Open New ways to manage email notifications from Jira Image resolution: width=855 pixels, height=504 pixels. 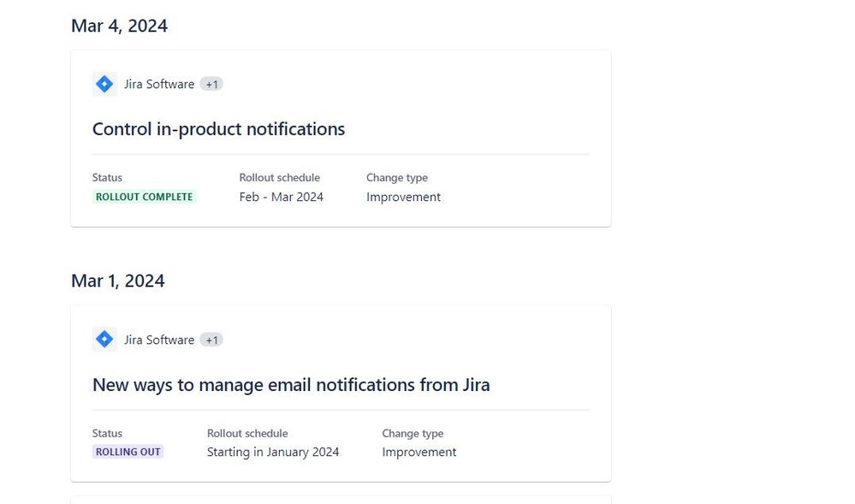(291, 385)
